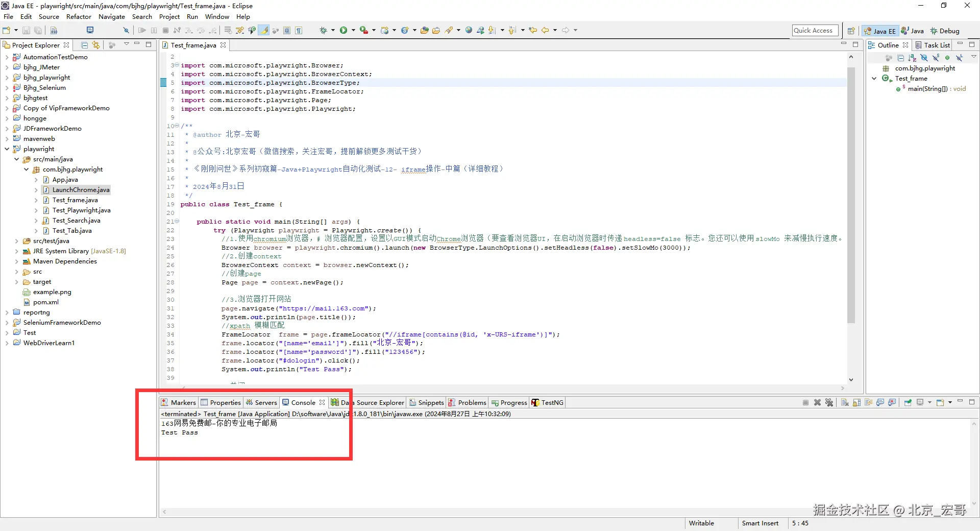The height and width of the screenshot is (531, 980).
Task: Click the Debug bug icon in main toolbar
Action: pyautogui.click(x=323, y=30)
